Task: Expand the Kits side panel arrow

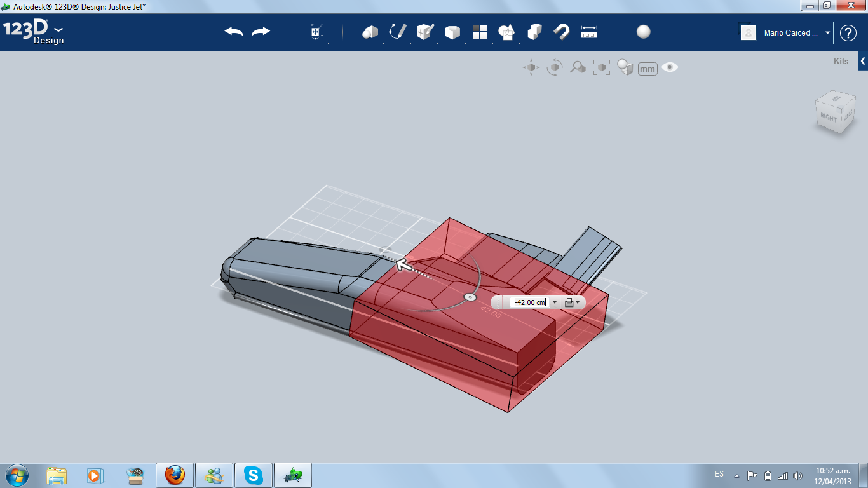Action: (863, 62)
